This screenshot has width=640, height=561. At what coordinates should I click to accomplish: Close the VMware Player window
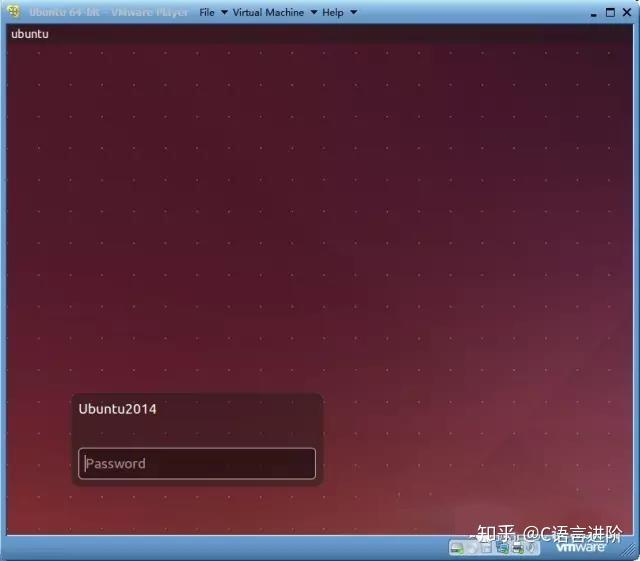point(627,13)
